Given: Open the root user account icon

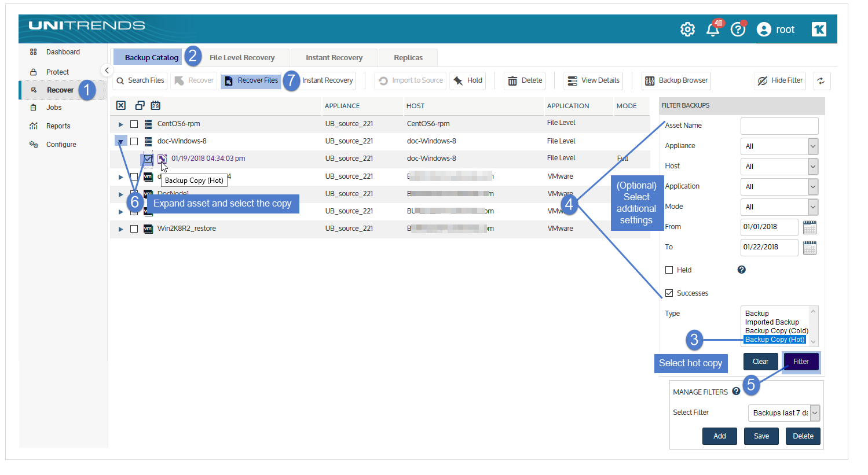Looking at the screenshot, I should [x=764, y=30].
